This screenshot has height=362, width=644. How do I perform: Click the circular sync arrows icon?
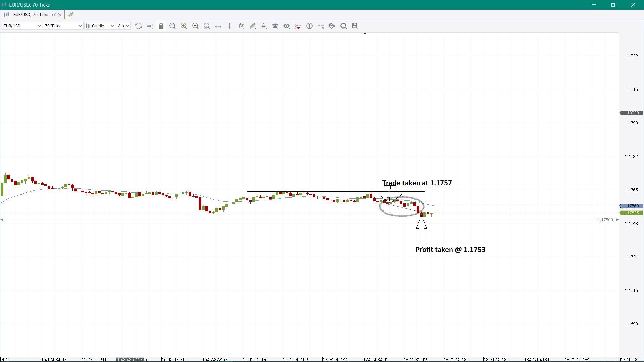[x=343, y=26]
